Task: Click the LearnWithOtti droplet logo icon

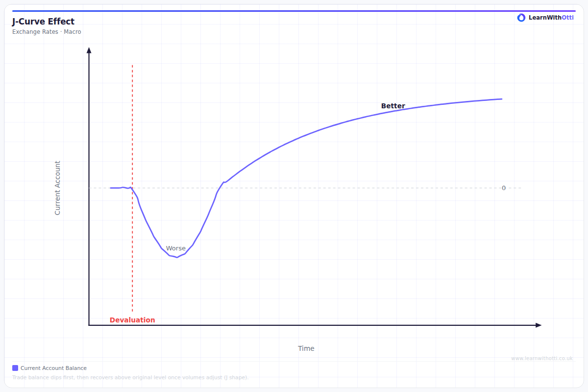Action: point(521,18)
